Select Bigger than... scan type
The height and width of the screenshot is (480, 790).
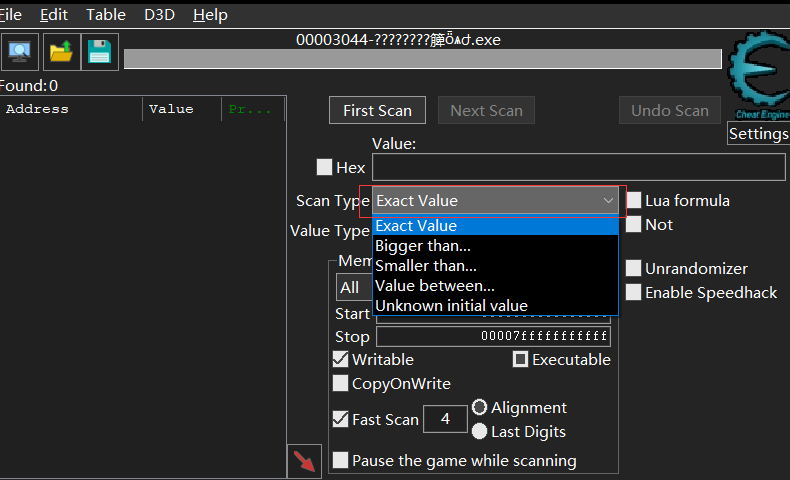coord(495,246)
